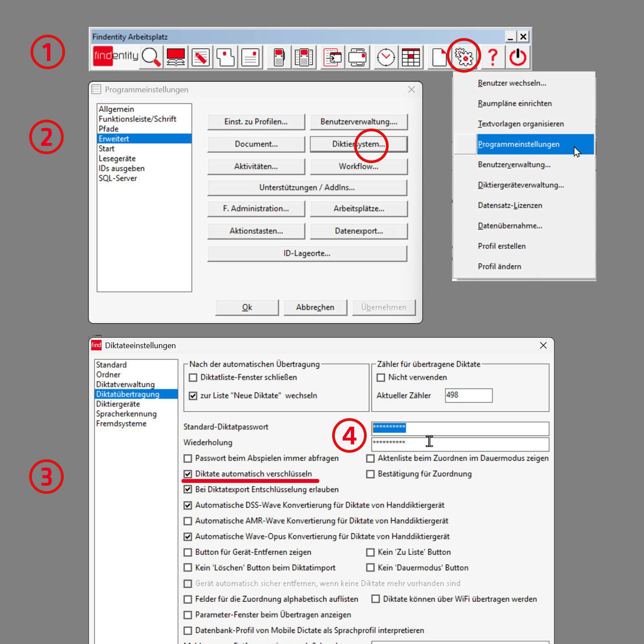Open the gear settings icon in toolbar
Screen dimensions: 644x644
[x=464, y=57]
